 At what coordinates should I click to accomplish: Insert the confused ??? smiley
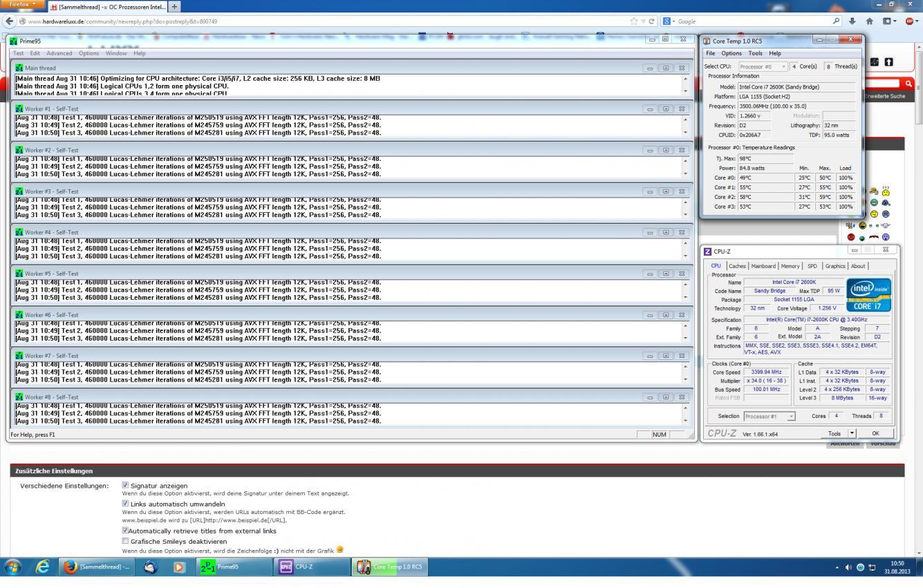[886, 191]
